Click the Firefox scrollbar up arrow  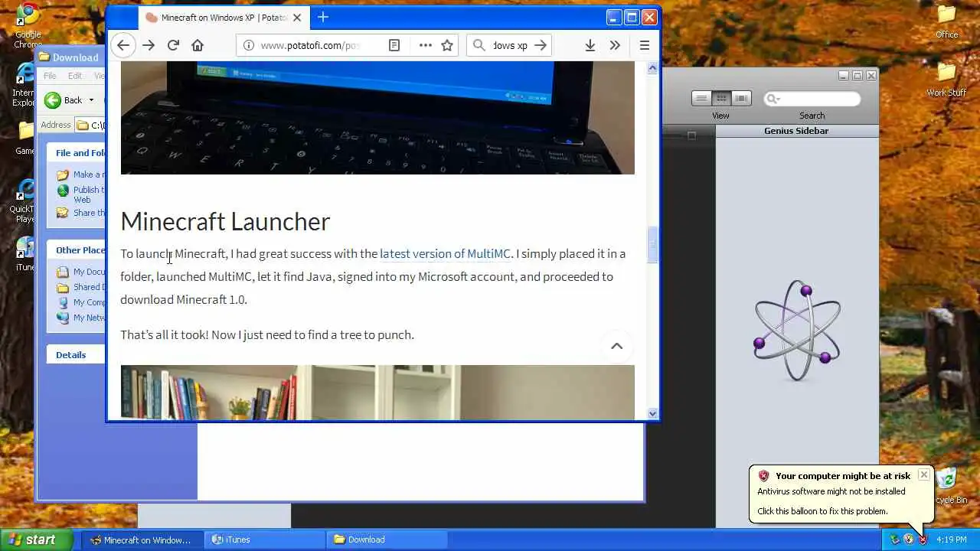tap(653, 68)
